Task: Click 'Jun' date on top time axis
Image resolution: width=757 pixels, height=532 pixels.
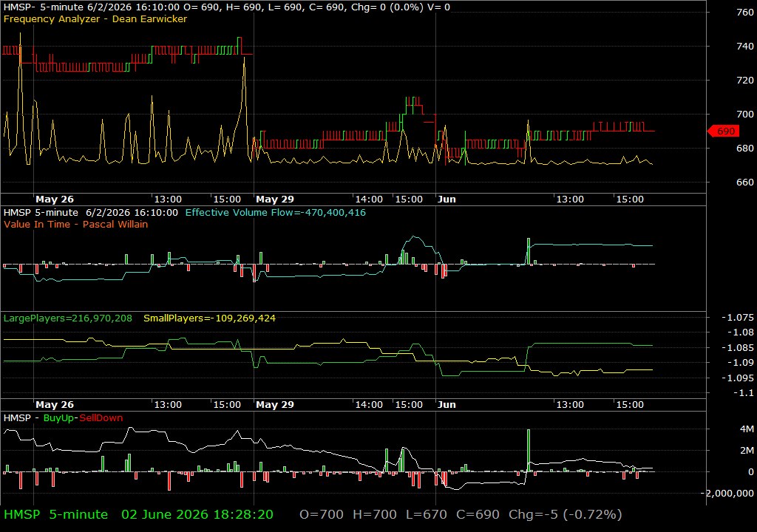Action: [447, 199]
